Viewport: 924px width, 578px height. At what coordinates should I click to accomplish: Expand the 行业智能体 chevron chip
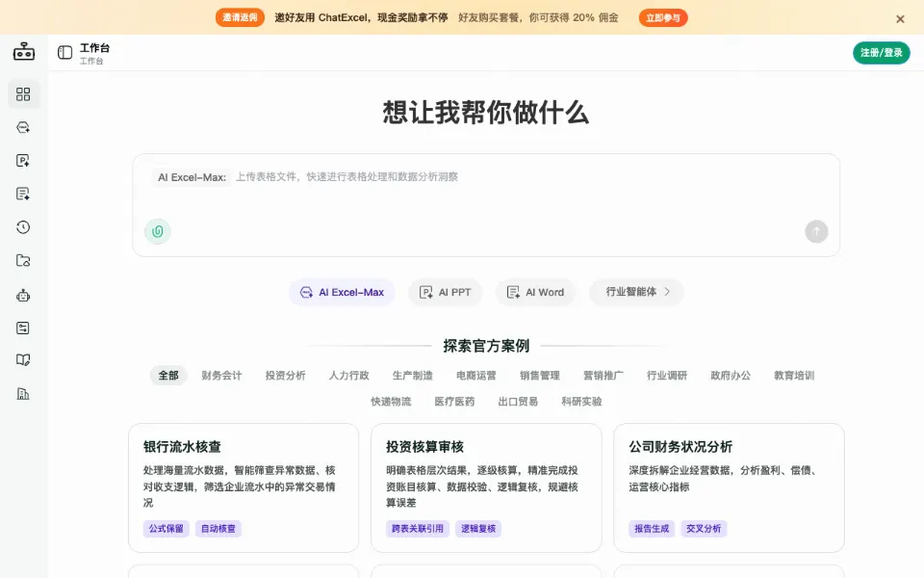[636, 292]
